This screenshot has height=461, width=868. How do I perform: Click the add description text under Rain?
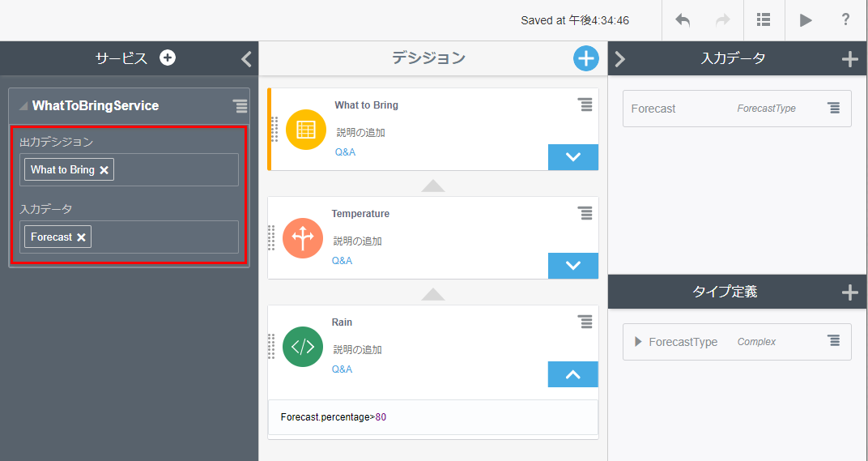pos(357,350)
